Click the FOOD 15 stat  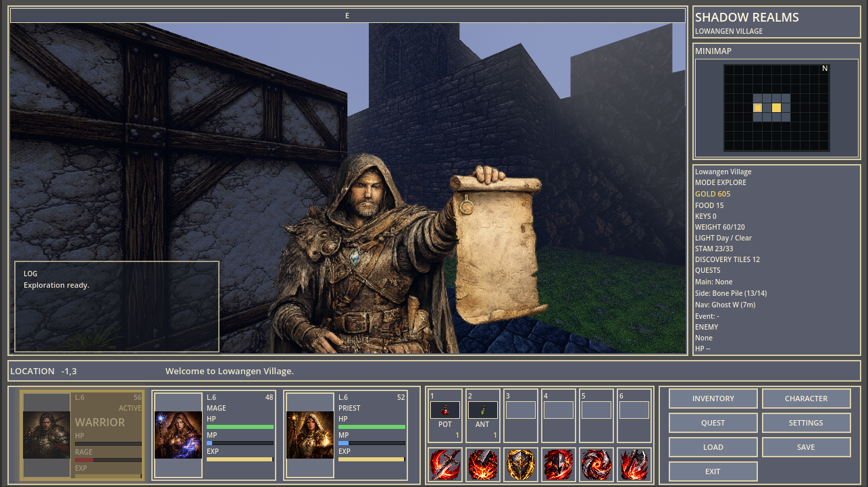pyautogui.click(x=709, y=205)
